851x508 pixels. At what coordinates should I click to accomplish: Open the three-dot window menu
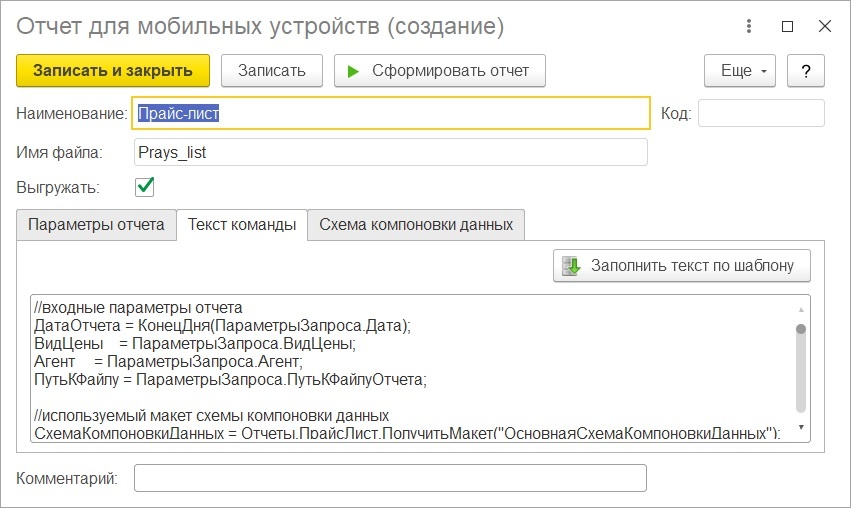(x=748, y=26)
